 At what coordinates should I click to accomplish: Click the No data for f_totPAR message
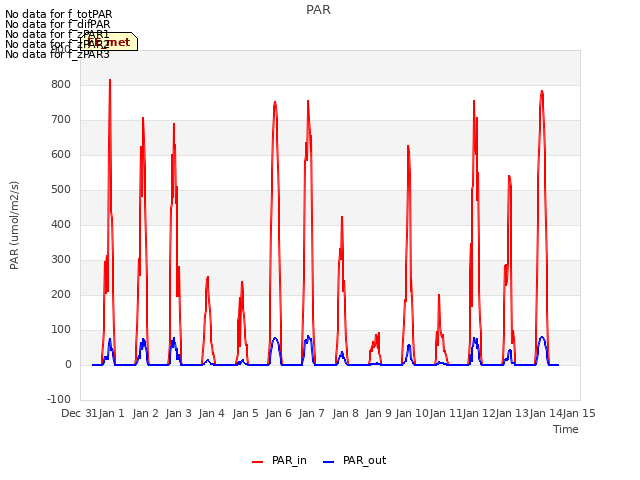click(x=58, y=15)
